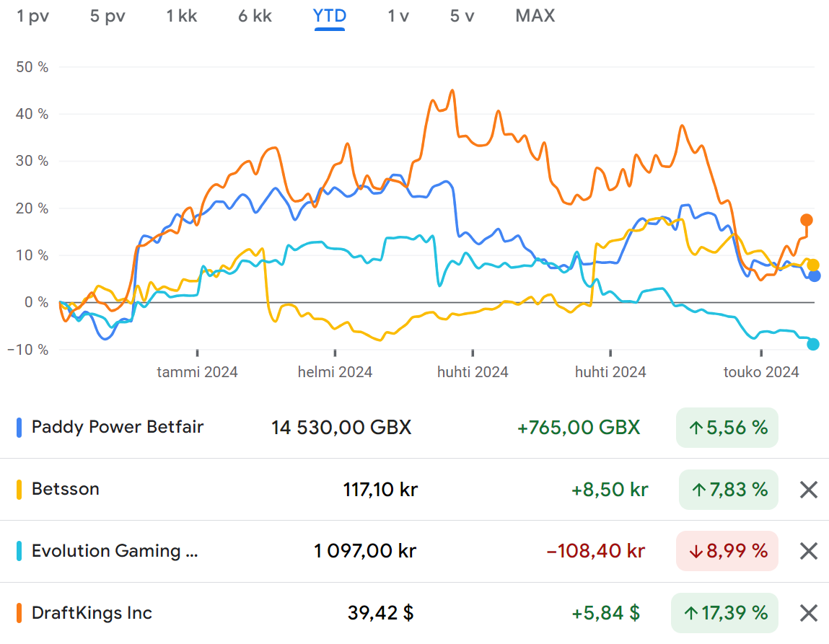Open the Evolution Gaming stock page
829x644 pixels.
point(115,551)
